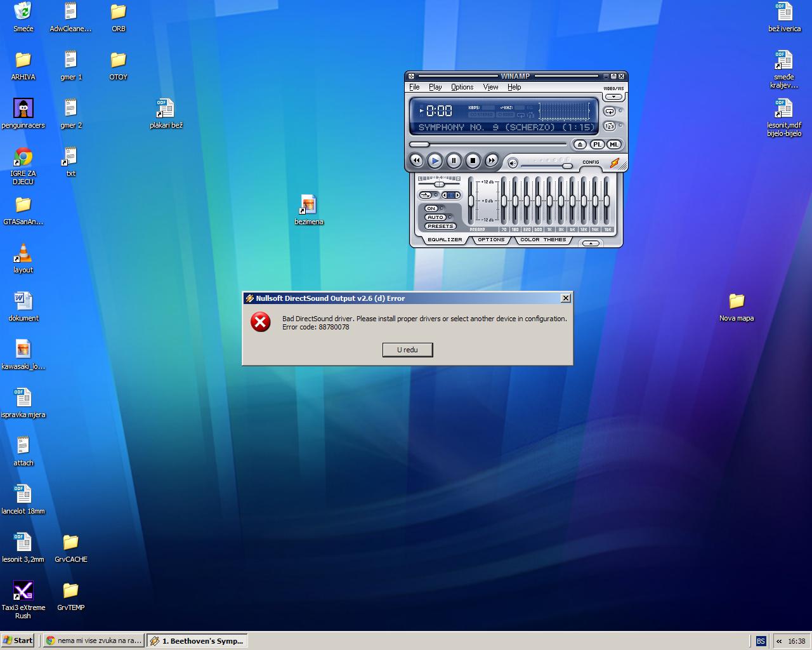Click the scrolling song title display
Viewport: 812px width, 650px height.
click(506, 127)
